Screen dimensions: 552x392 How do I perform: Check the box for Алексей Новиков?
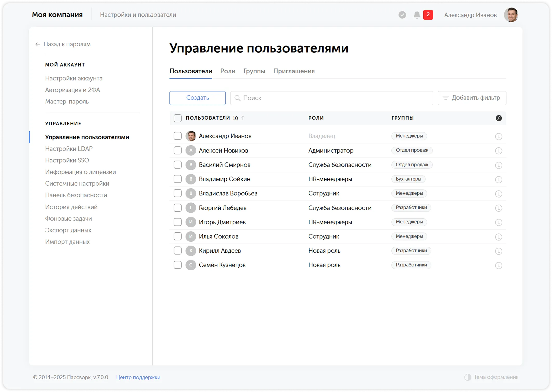click(x=178, y=150)
